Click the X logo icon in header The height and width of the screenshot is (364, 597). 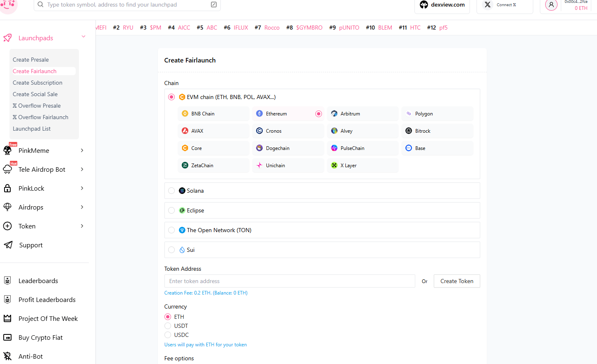(x=488, y=5)
